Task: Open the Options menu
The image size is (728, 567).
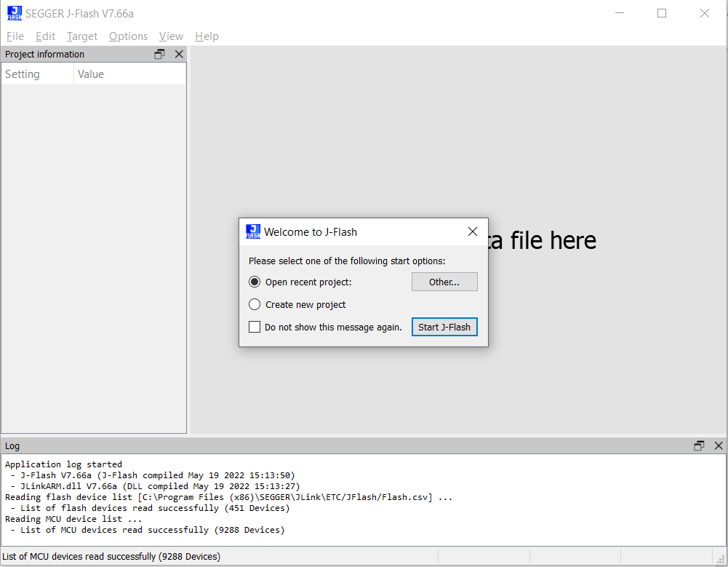Action: coord(128,36)
